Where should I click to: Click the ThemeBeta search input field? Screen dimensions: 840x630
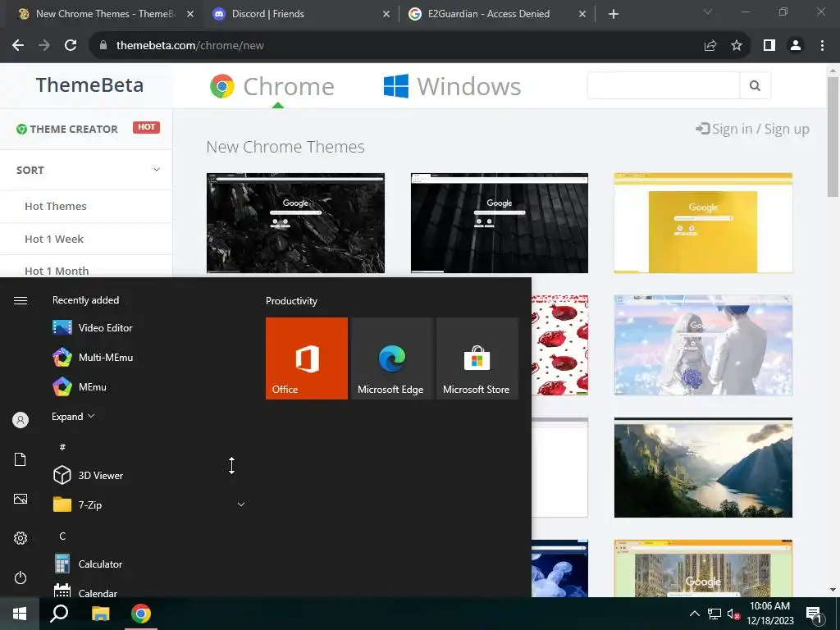[x=663, y=85]
